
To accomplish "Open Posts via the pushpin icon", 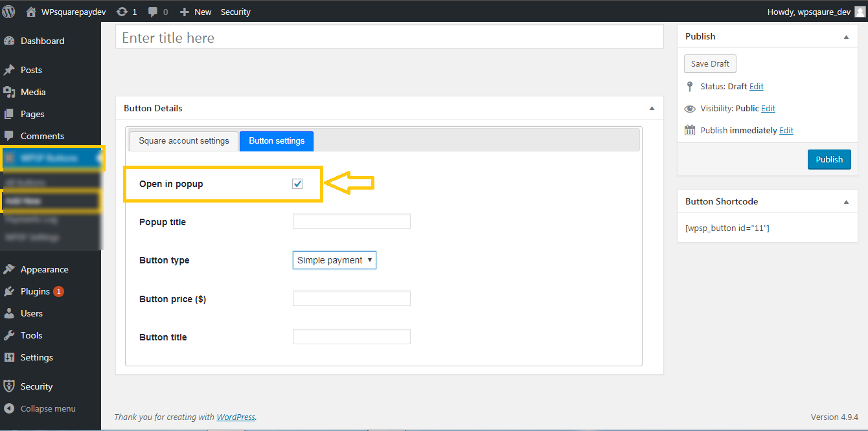I will [9, 70].
